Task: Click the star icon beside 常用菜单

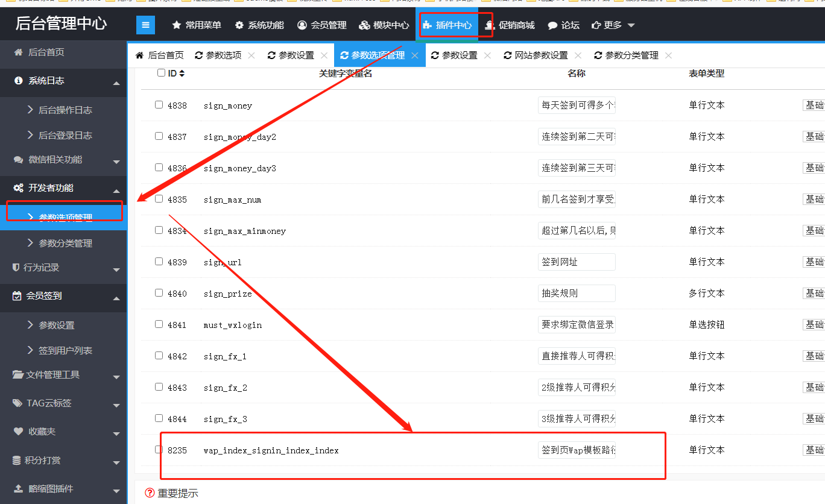Action: [177, 25]
